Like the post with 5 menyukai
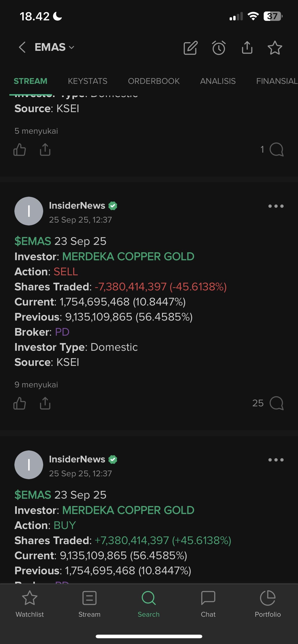Screen dimensions: 298x644 tap(19, 150)
